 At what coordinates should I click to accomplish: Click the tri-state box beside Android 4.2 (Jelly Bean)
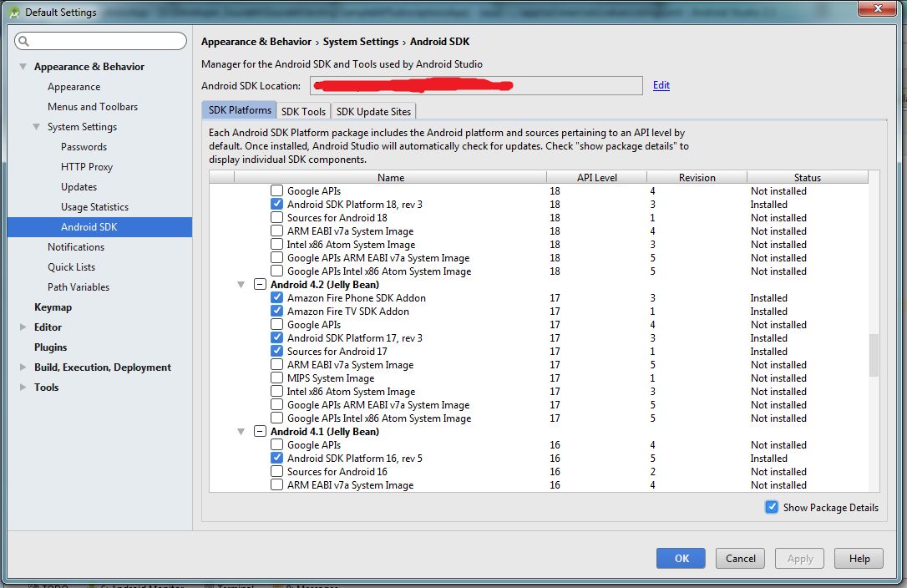coord(260,284)
